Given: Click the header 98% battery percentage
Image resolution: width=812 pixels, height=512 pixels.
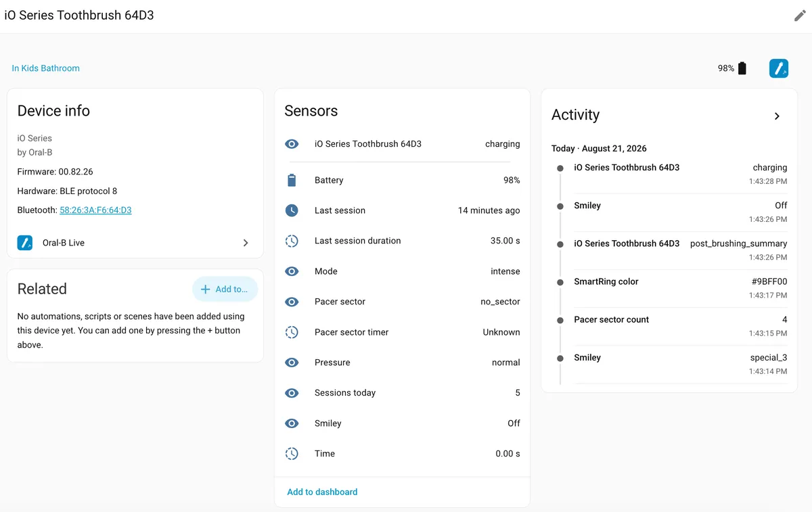Looking at the screenshot, I should (726, 68).
